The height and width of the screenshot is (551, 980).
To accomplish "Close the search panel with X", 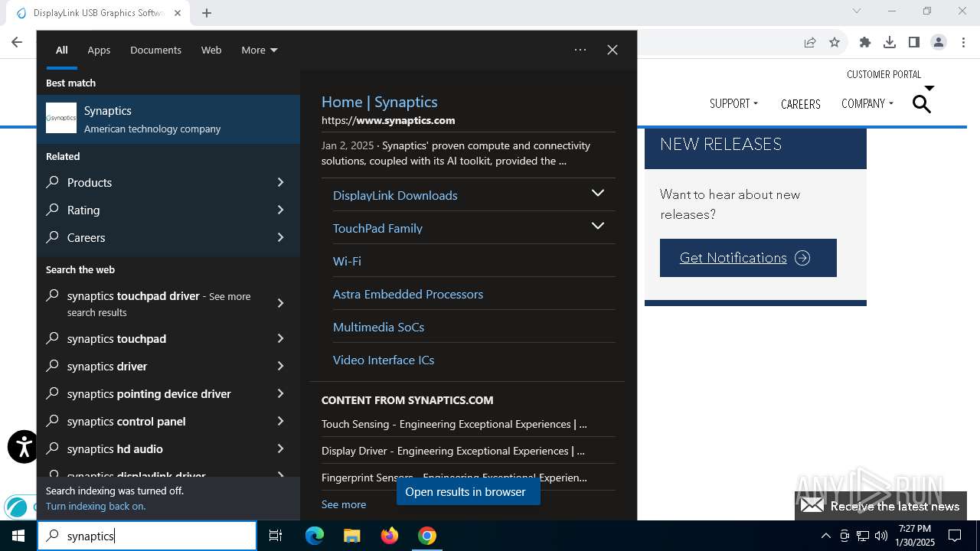I will point(612,50).
